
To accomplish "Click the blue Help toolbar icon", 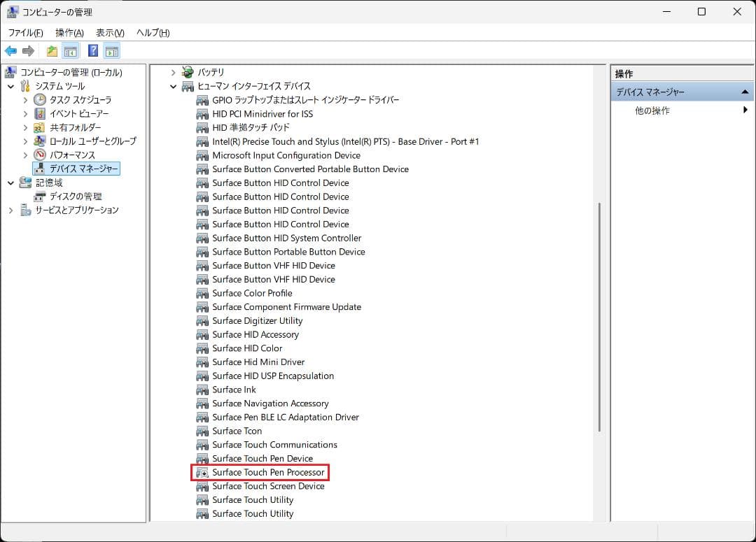I will point(93,50).
